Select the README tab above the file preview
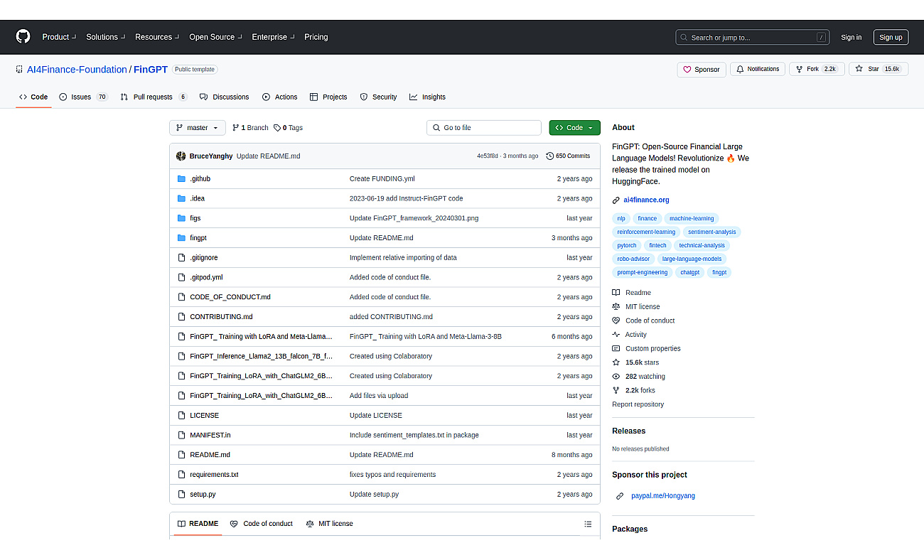The width and height of the screenshot is (924, 560). (x=198, y=524)
